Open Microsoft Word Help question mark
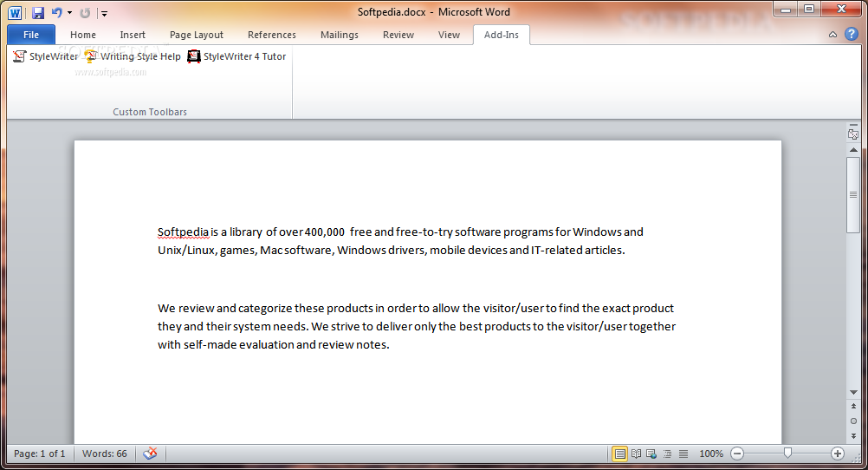Image resolution: width=868 pixels, height=470 pixels. tap(851, 35)
